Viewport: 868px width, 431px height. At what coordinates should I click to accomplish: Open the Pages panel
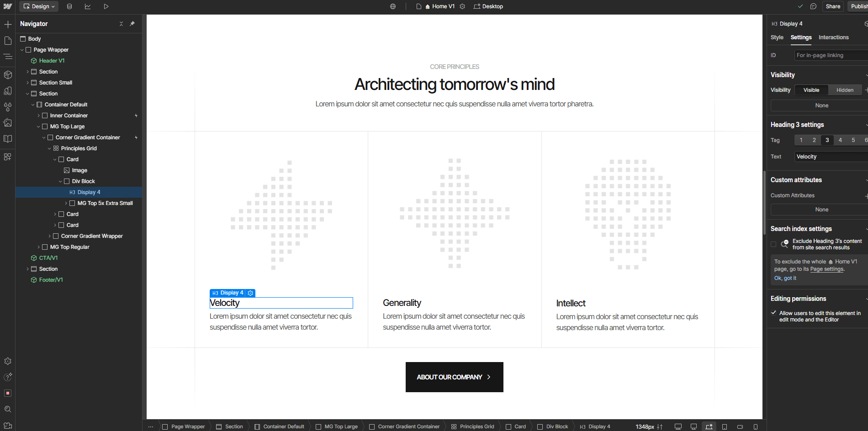7,40
